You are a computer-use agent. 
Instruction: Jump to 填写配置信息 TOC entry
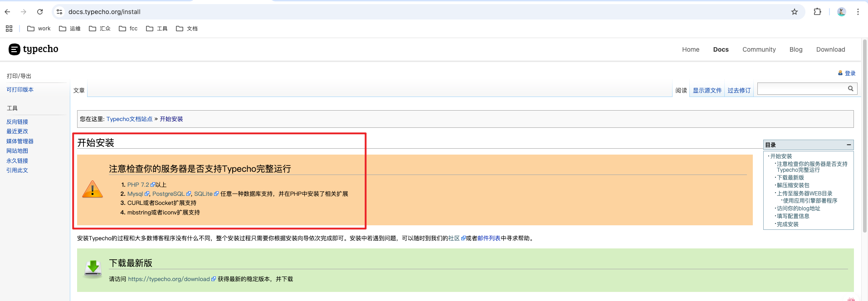(x=793, y=216)
